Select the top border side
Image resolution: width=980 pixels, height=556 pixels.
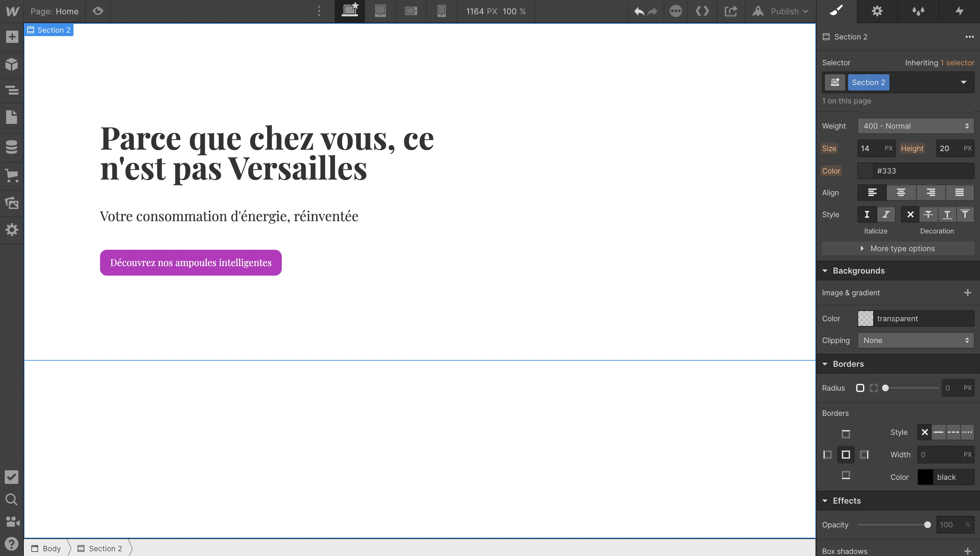(x=846, y=434)
